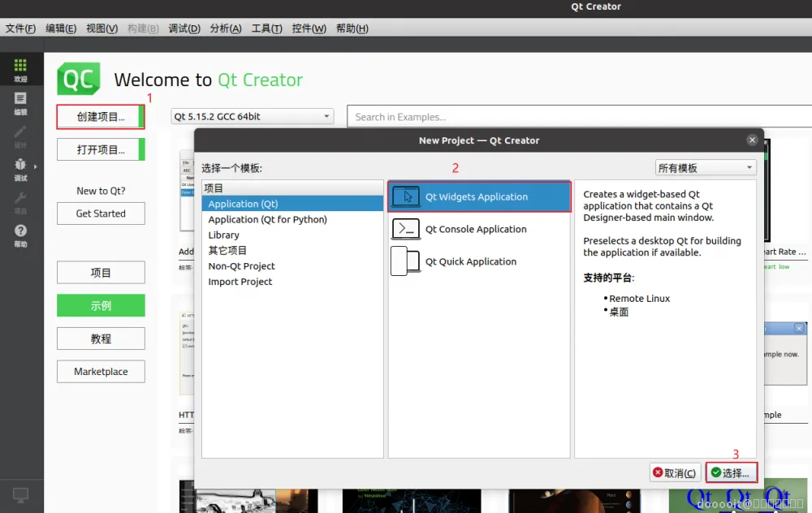The width and height of the screenshot is (812, 513).
Task: Click the 取消(C) cancel button
Action: [x=676, y=472]
